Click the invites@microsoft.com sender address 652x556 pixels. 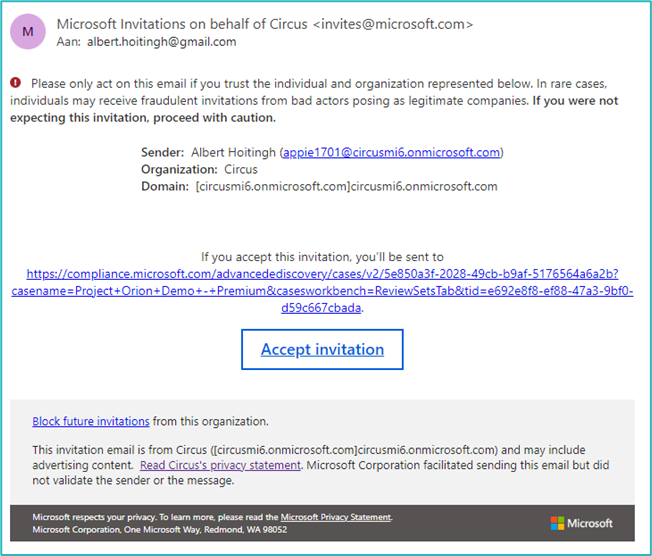click(409, 23)
